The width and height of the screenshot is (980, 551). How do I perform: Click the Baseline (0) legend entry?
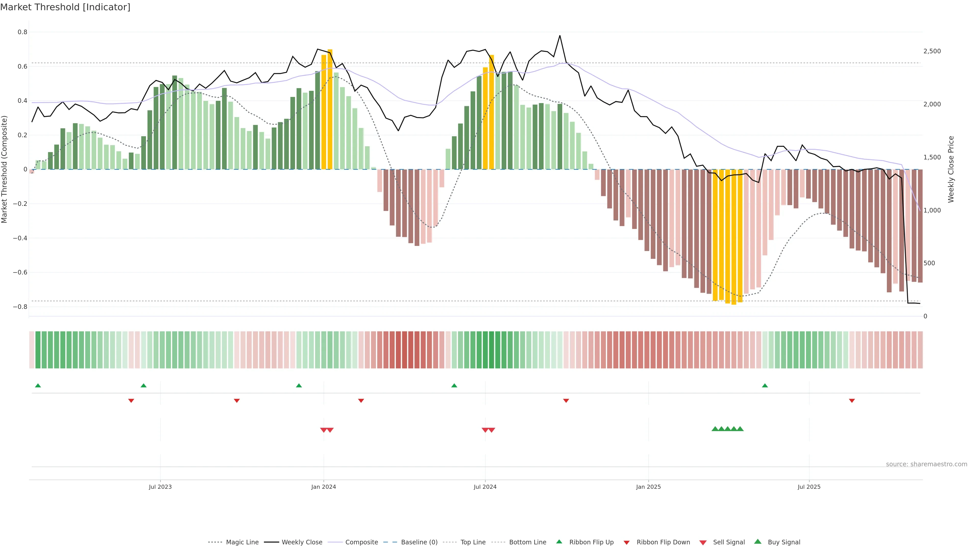coord(419,542)
